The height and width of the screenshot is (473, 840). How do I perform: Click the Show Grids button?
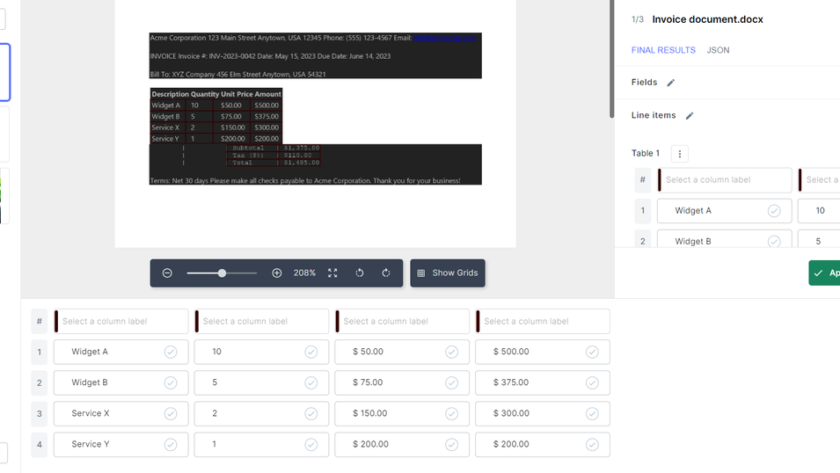[447, 273]
